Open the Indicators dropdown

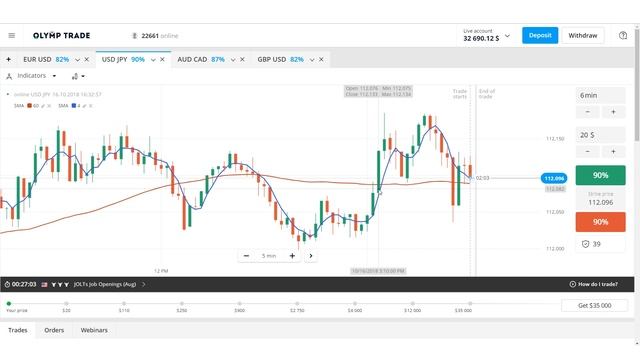point(31,76)
